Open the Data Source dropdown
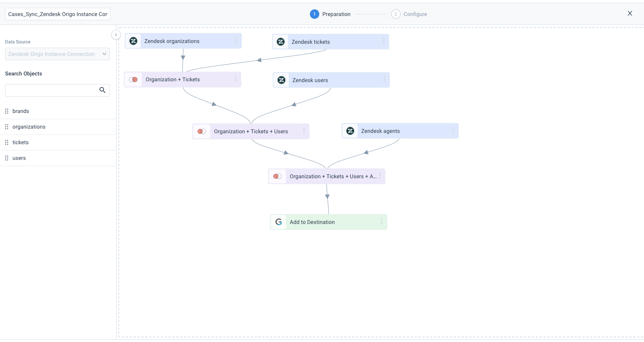The width and height of the screenshot is (644, 342). pos(57,54)
